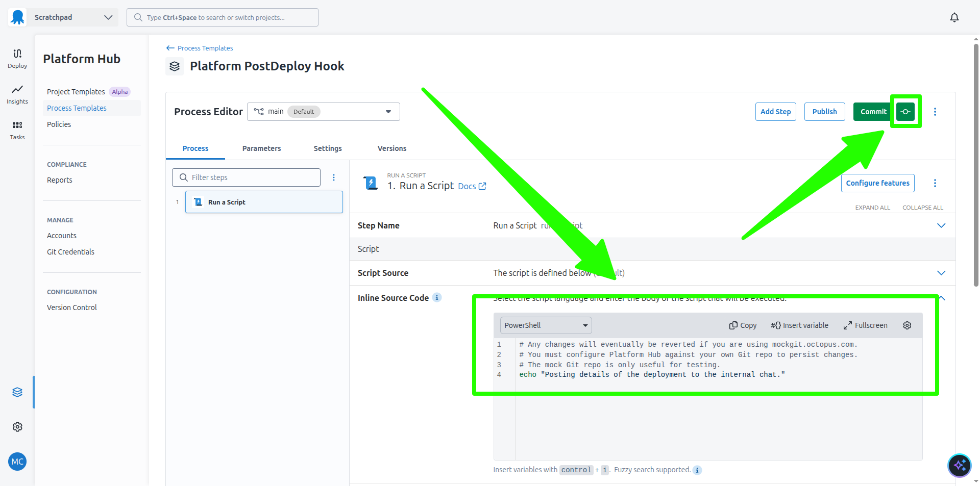Open the Deploy section in sidebar
This screenshot has height=486, width=980.
tap(17, 58)
